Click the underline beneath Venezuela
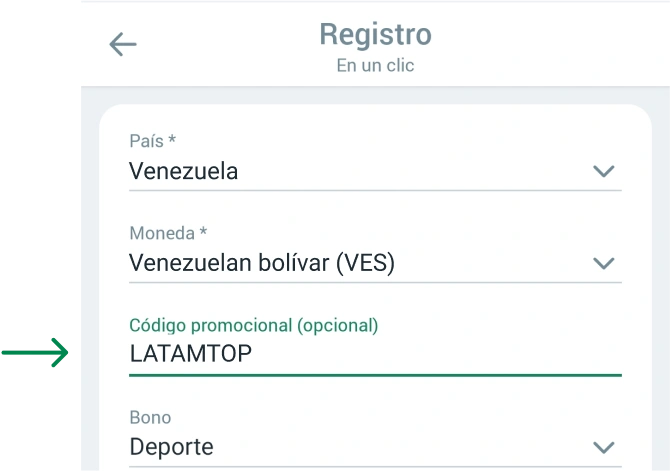Image resolution: width=670 pixels, height=472 pixels. click(x=375, y=190)
